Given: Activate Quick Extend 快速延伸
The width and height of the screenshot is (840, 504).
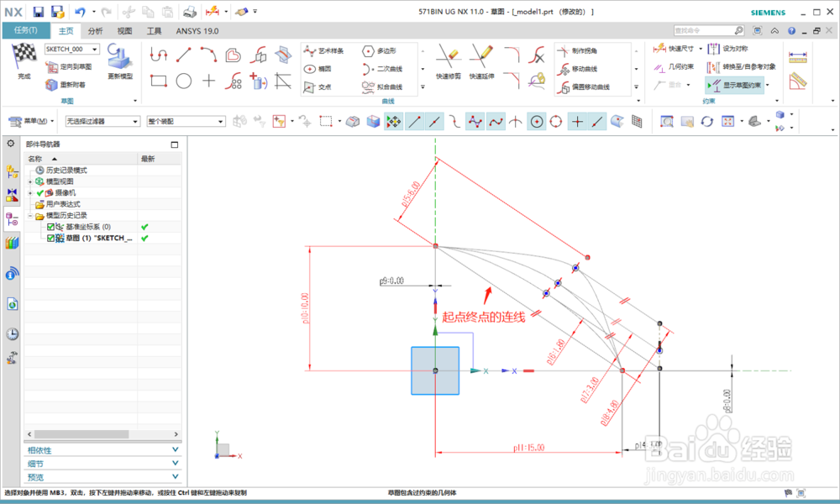Looking at the screenshot, I should (481, 62).
